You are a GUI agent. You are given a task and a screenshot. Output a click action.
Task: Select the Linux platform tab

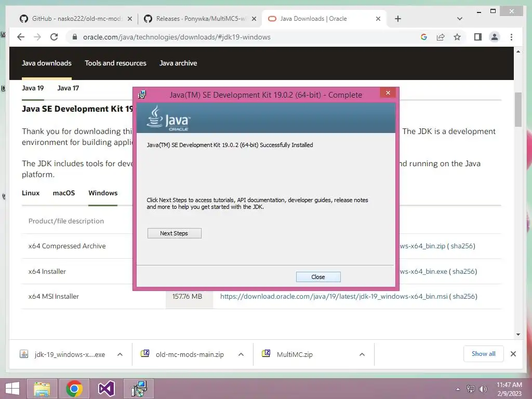(x=31, y=193)
